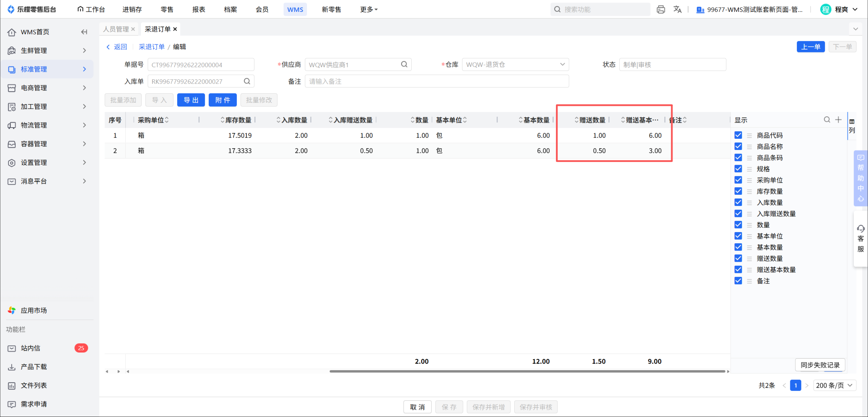
Task: Click the 返回 link
Action: (117, 46)
